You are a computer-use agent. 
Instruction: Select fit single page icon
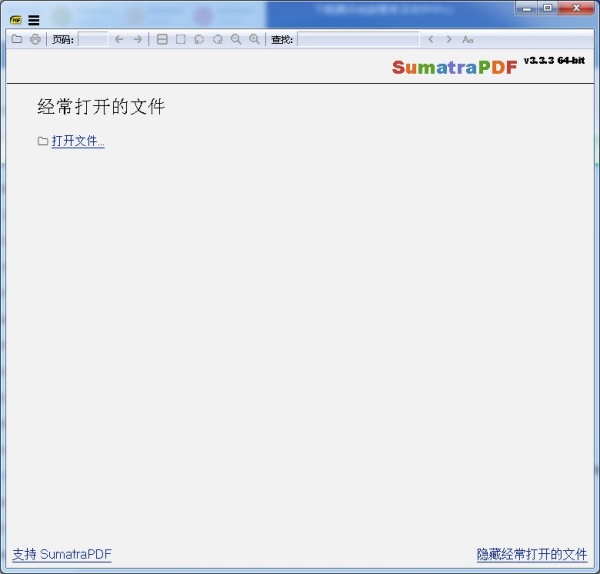[x=181, y=39]
